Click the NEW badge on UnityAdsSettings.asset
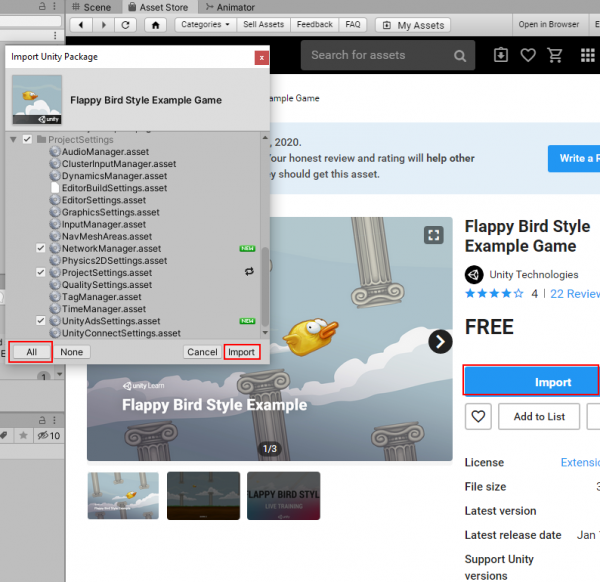The image size is (600, 582). [247, 321]
